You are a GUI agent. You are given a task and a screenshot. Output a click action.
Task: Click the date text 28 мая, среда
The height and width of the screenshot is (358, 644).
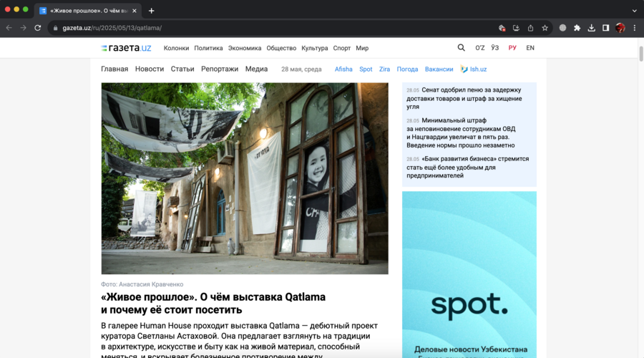pos(301,69)
